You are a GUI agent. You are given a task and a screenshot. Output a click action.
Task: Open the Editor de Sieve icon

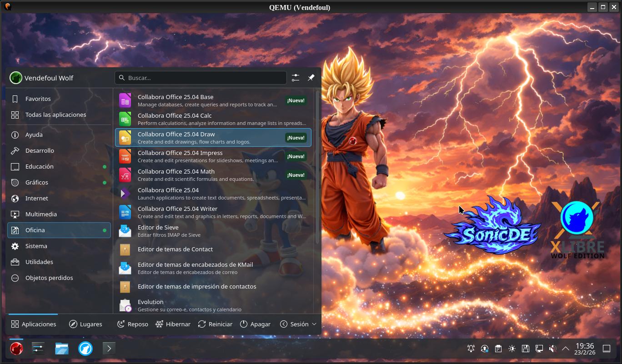pos(125,231)
